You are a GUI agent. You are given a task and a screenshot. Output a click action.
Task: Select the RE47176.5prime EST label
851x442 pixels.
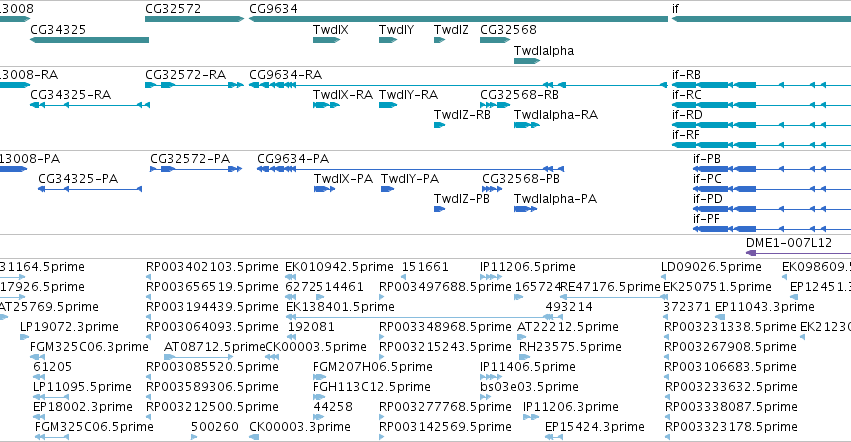[x=610, y=287]
